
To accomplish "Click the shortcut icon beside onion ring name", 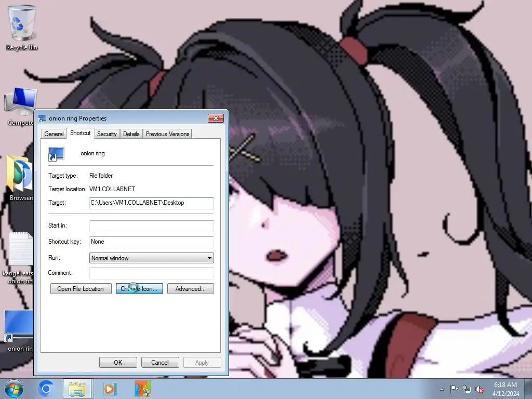I will (56, 154).
